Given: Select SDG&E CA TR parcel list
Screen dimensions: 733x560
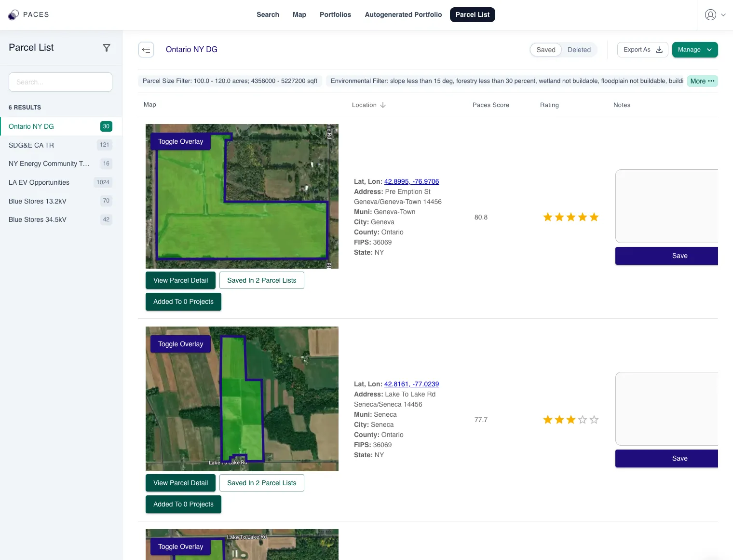Looking at the screenshot, I should click(x=31, y=145).
